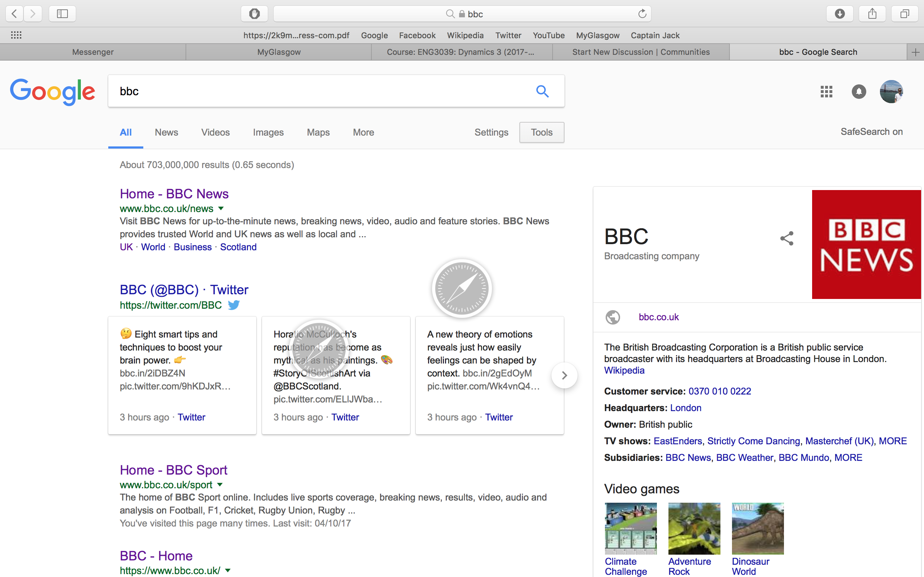Viewport: 924px width, 577px height.
Task: Click the Share icon in Safari toolbar
Action: (872, 14)
